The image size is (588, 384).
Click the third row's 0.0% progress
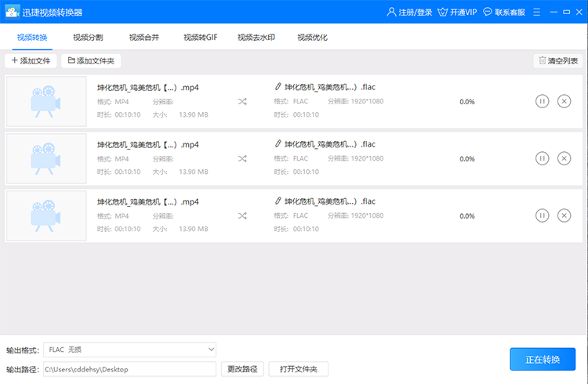point(467,216)
